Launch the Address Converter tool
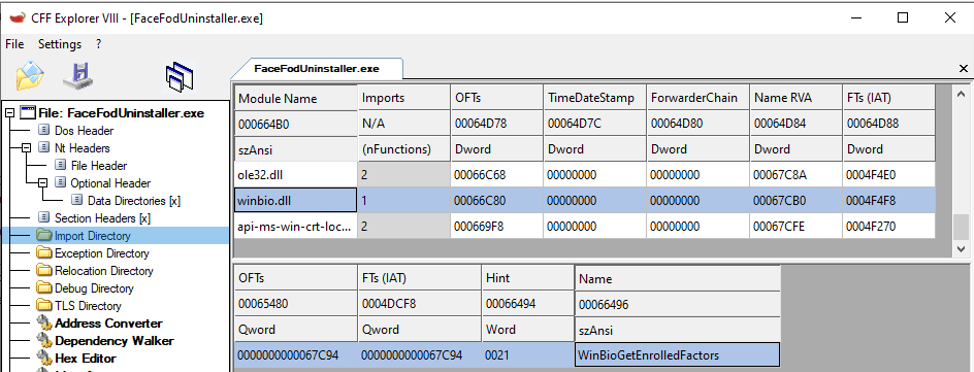974x372 pixels. click(x=109, y=323)
